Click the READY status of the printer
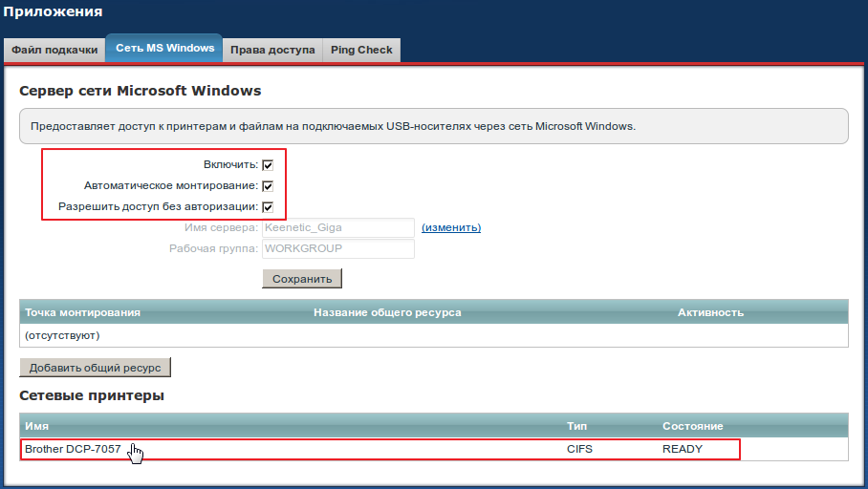868x489 pixels. (x=683, y=449)
